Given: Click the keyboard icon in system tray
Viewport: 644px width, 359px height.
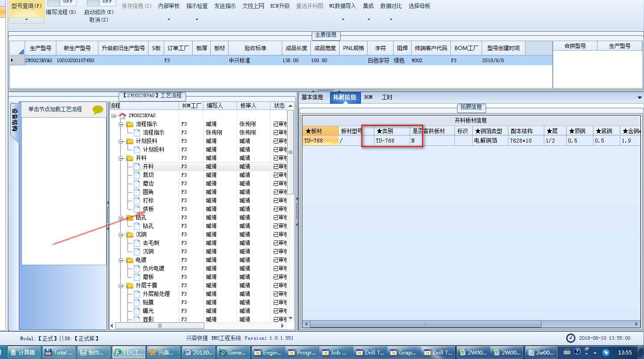Looking at the screenshot, I should pos(568,352).
